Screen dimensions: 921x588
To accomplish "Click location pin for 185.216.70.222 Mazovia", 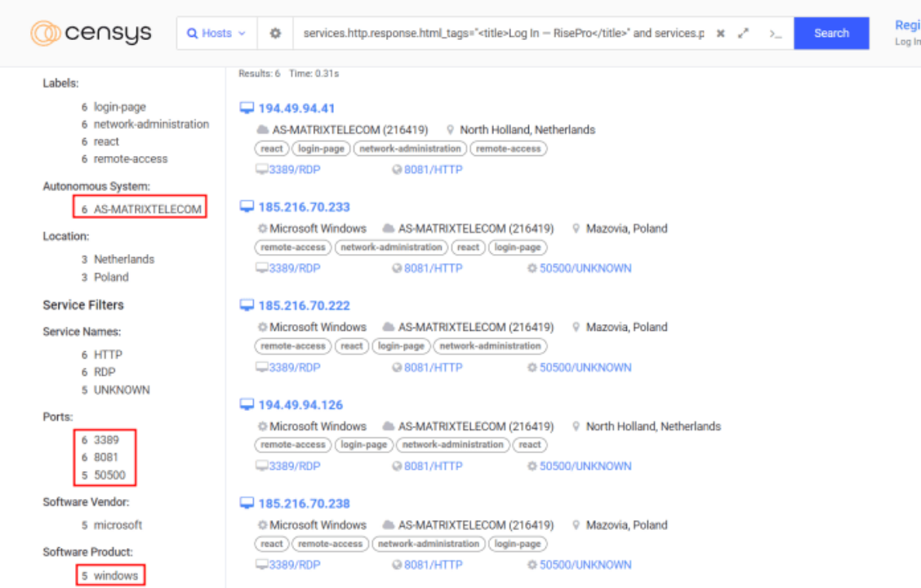I will pos(576,327).
